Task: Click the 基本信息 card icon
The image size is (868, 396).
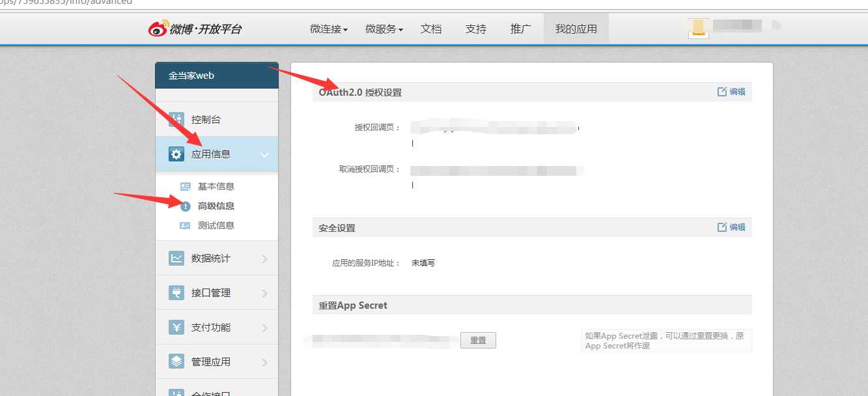Action: (x=186, y=186)
